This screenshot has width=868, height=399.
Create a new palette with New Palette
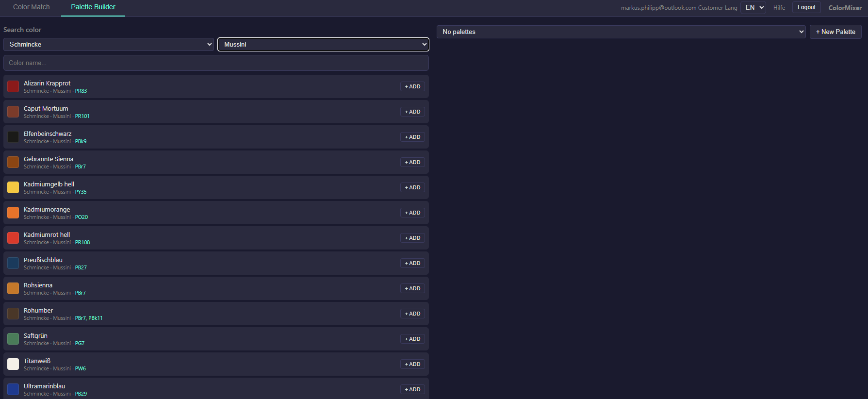835,32
